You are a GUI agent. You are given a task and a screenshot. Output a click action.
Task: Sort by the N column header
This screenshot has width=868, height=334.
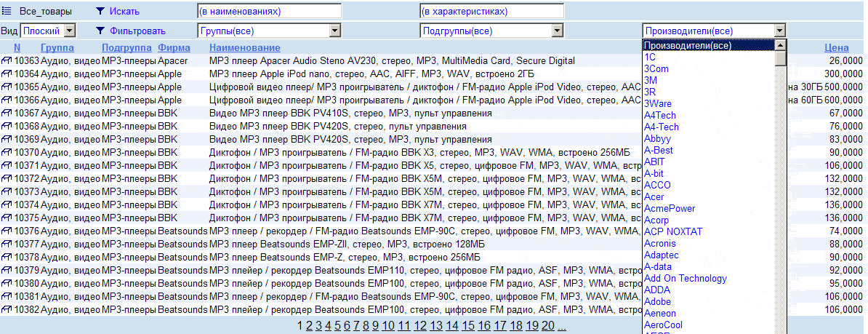17,47
